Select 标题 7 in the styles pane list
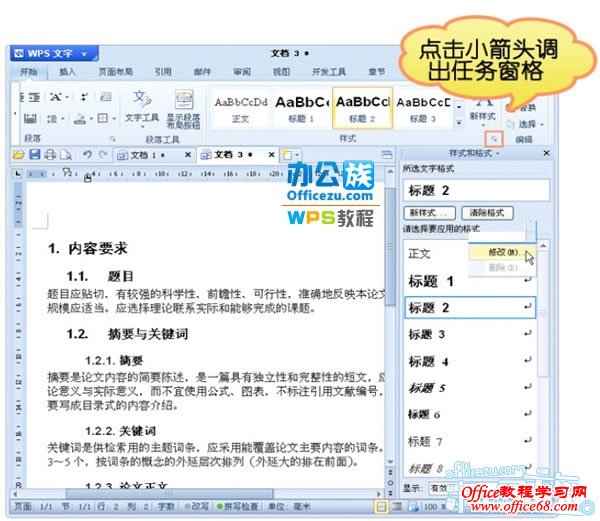Viewport: 600px width, 521px height. click(470, 441)
